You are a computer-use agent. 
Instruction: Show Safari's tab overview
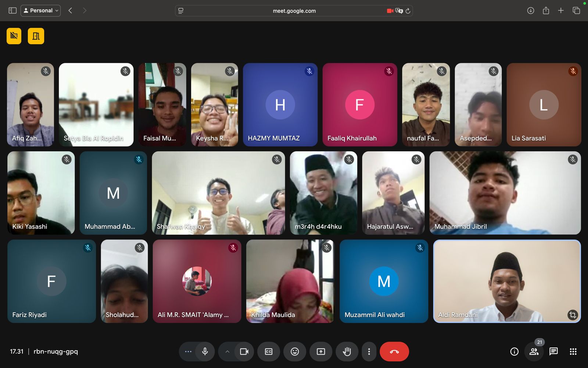576,11
